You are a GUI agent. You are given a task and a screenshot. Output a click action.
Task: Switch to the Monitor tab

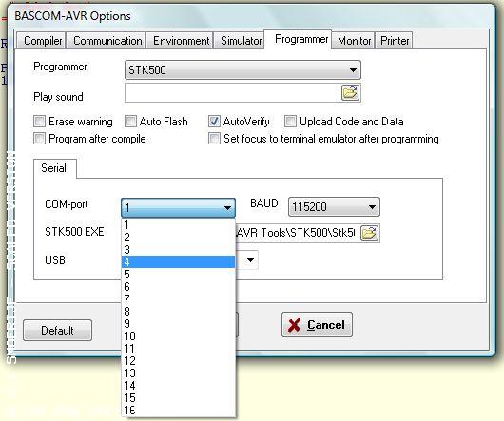point(354,41)
